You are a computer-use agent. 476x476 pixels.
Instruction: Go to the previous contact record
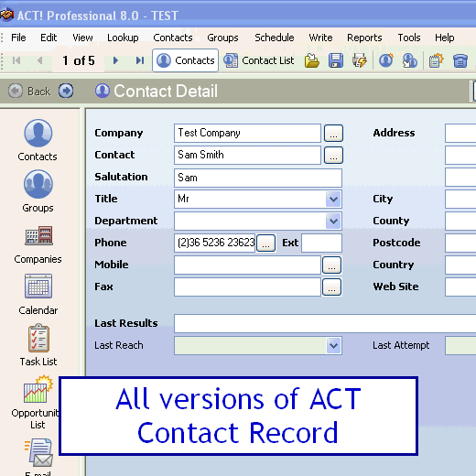39,60
